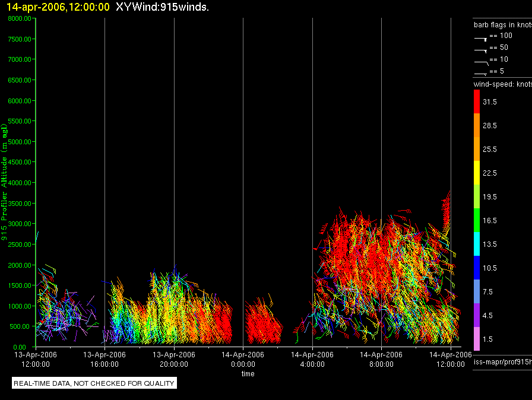Select the blue 10.5 knots swatch
532x400 pixels.
tap(477, 268)
